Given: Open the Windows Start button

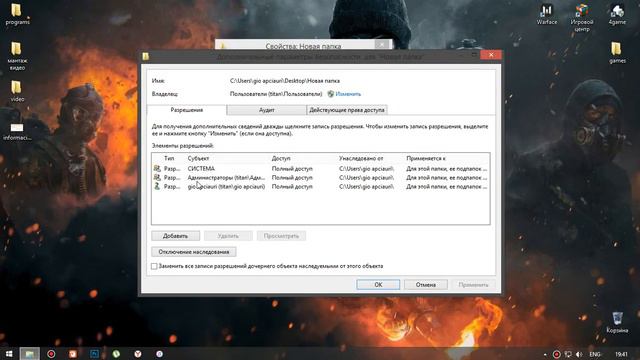Looking at the screenshot, I should coord(9,353).
